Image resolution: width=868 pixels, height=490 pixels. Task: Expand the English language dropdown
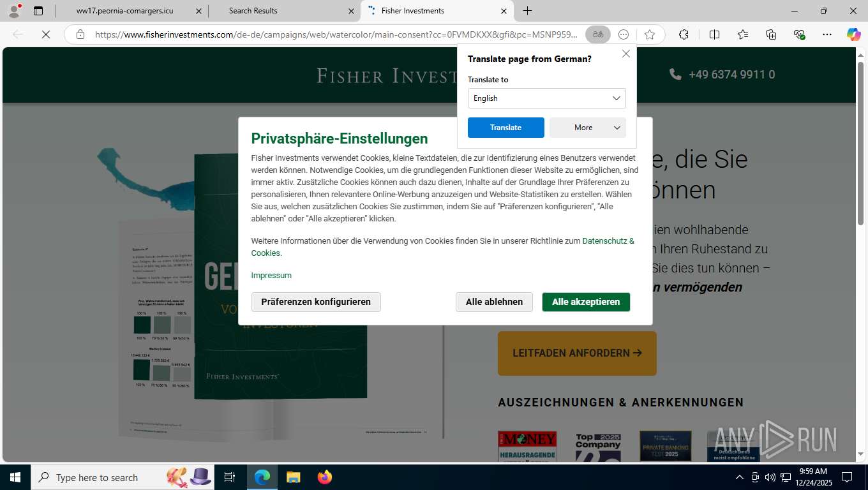[x=547, y=98]
